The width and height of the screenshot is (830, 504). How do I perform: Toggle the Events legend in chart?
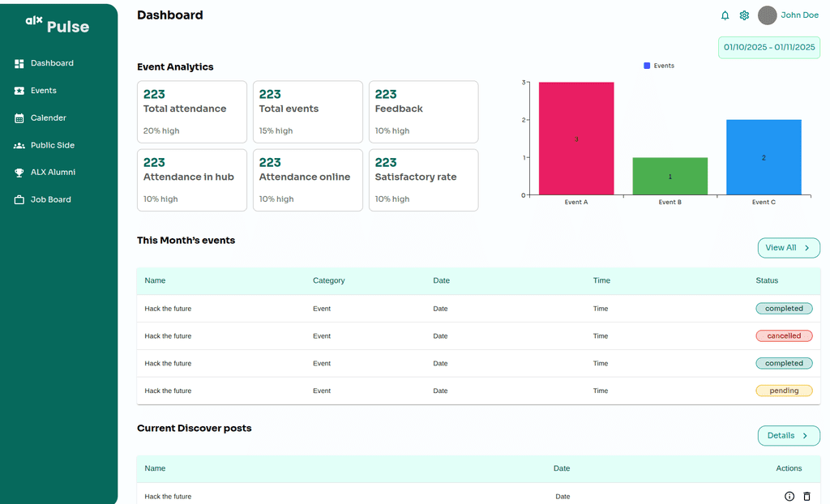659,66
